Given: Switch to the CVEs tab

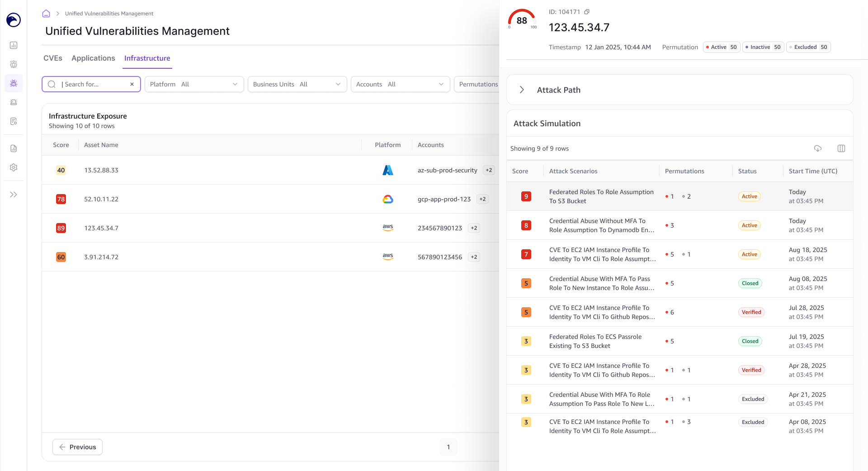Looking at the screenshot, I should point(53,58).
